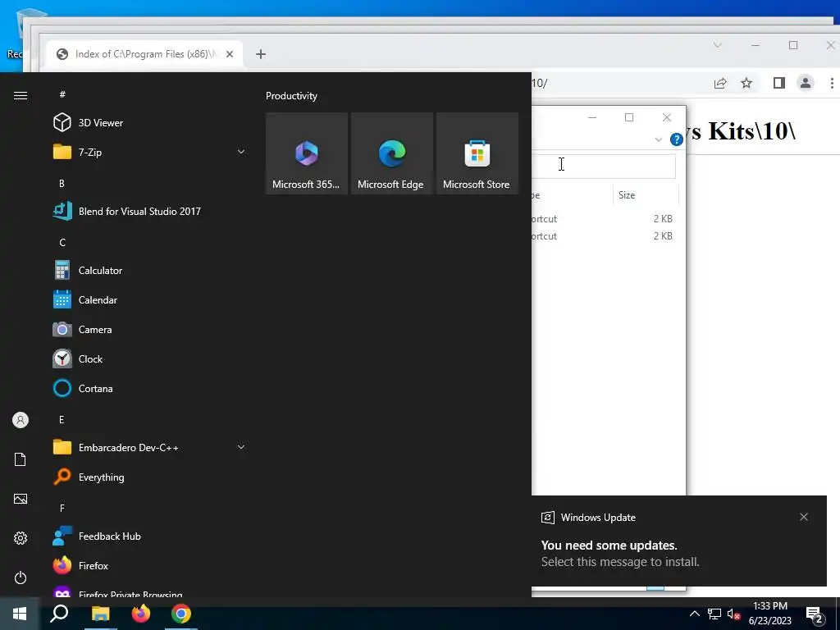The width and height of the screenshot is (840, 630).
Task: Launch the Everything search app
Action: 150,477
